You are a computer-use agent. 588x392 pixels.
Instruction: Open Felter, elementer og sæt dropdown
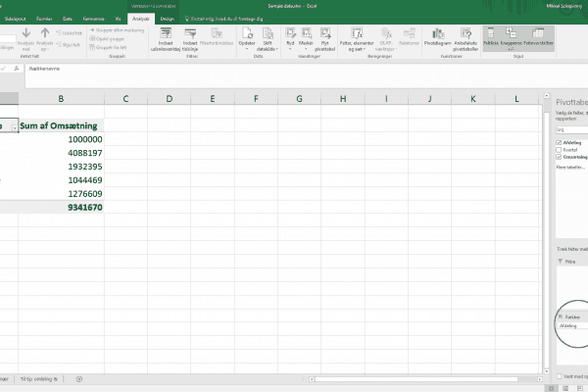(x=354, y=39)
